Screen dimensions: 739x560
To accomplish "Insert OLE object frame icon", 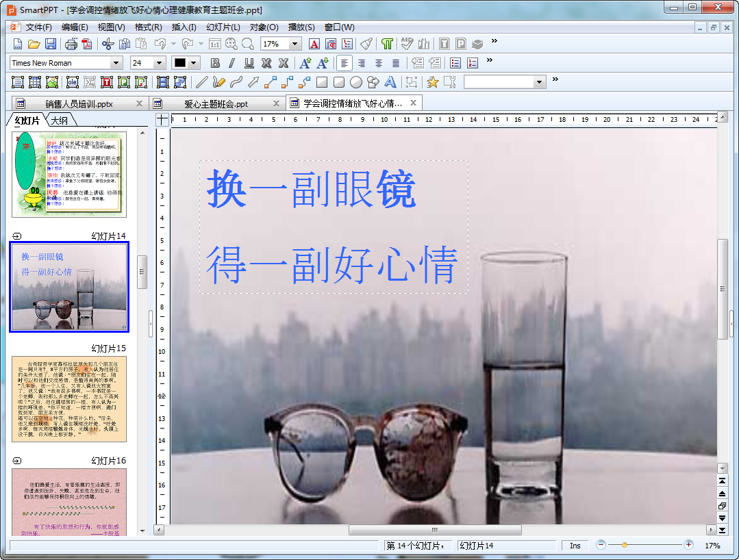I will [x=72, y=82].
